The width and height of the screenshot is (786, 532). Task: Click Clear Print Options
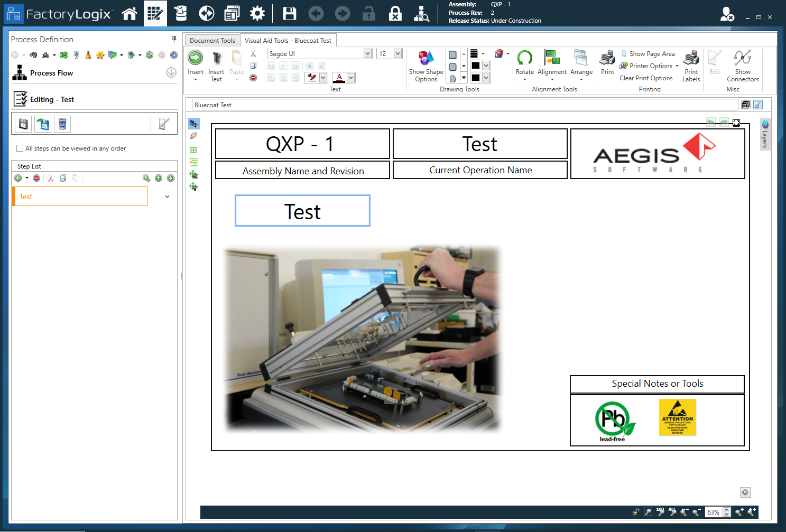click(646, 78)
